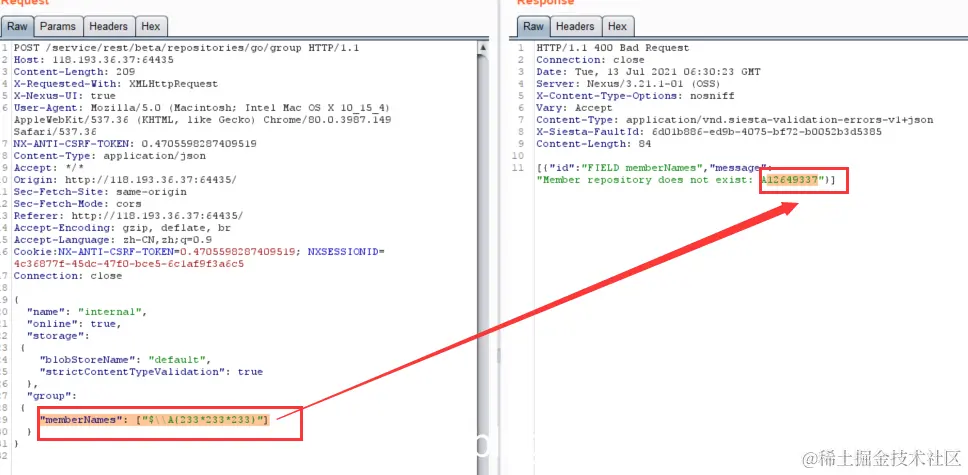Select the Request panel's Raw tab
968x475 pixels.
17,27
